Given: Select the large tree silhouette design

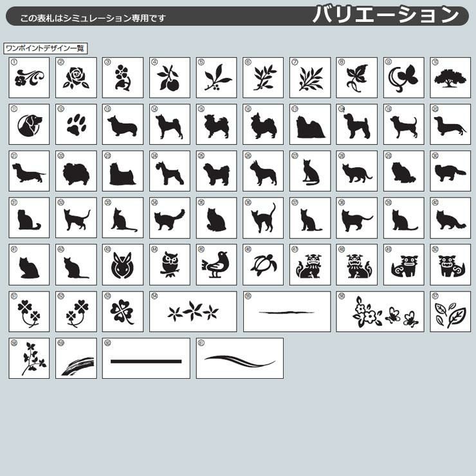Looking at the screenshot, I should point(450,78).
